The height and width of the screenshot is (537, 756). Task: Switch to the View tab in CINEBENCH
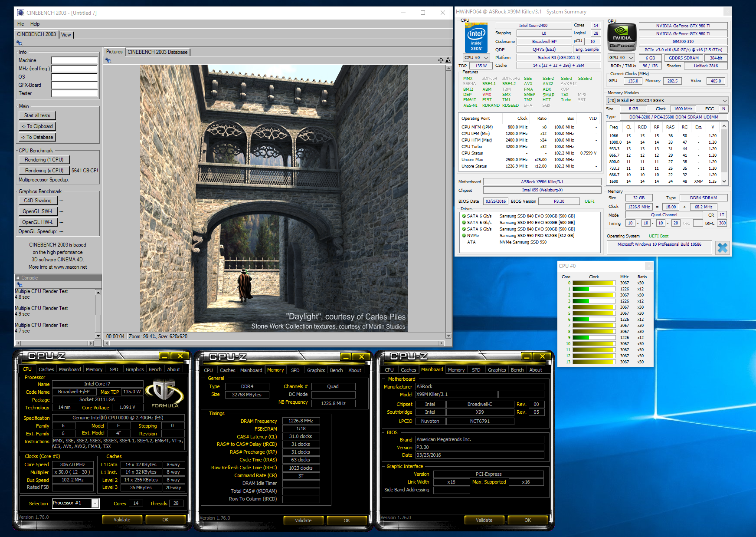click(66, 35)
